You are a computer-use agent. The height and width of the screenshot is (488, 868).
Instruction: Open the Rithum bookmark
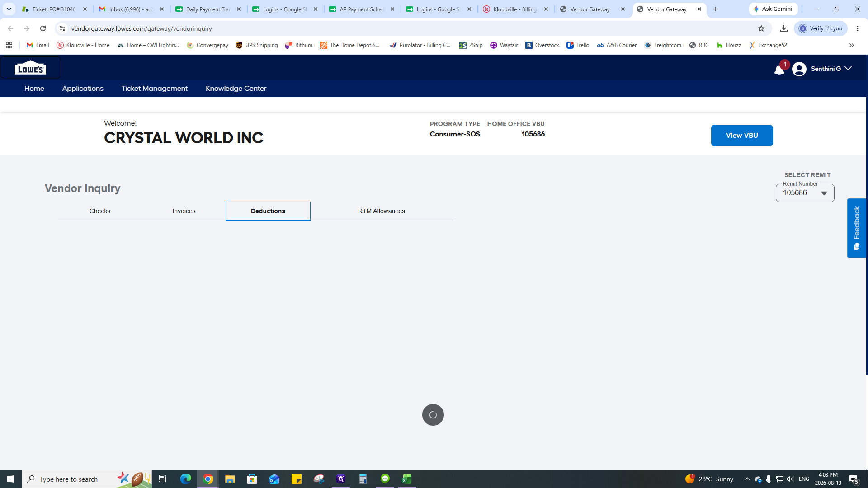pos(299,45)
